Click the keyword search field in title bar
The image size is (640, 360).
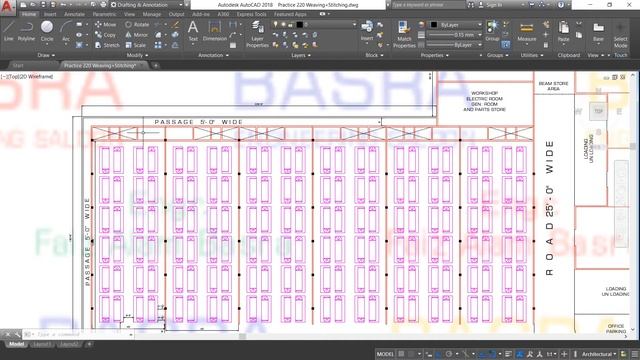point(429,5)
